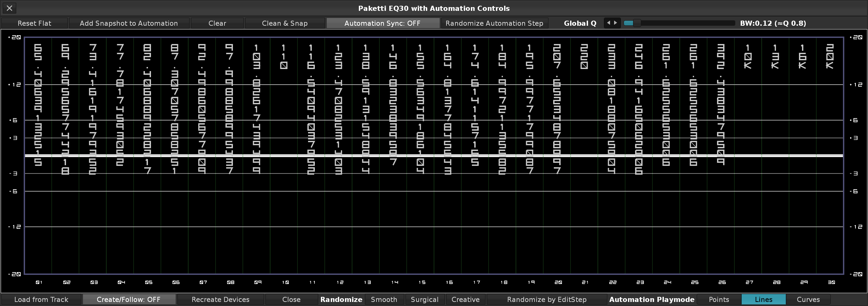Screen dimensions: 868x306
Task: Click Clean & Snap
Action: pos(285,23)
